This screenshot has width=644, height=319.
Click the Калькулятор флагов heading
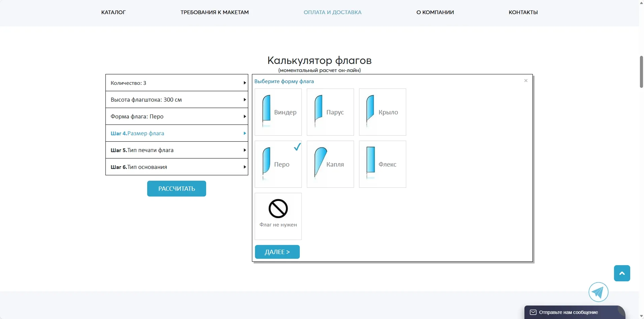click(319, 61)
